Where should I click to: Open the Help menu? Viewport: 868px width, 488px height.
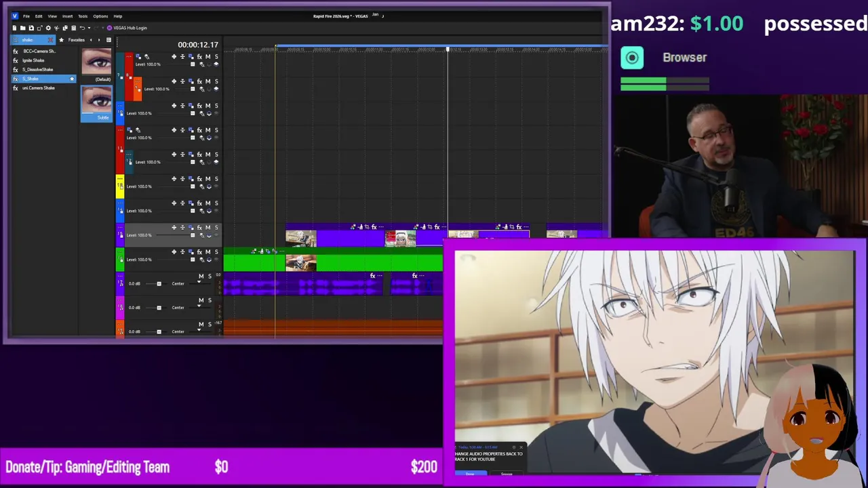118,16
